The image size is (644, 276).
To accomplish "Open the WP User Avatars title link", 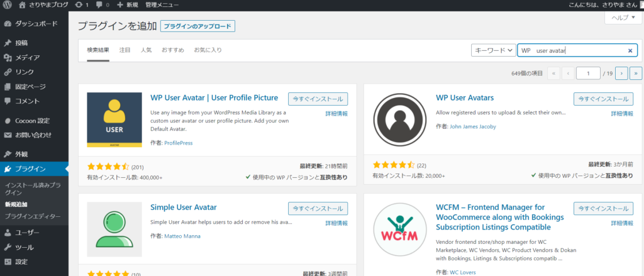I will click(x=465, y=97).
